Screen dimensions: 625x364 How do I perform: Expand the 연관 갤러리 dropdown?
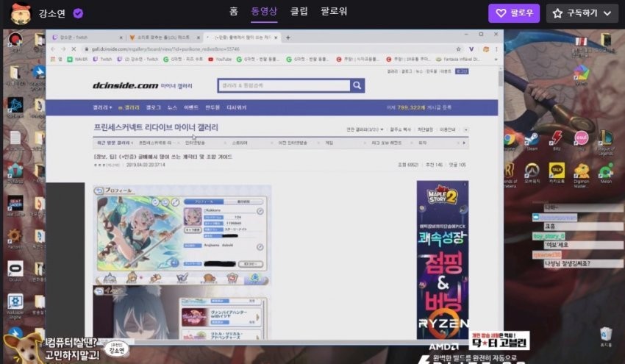(365, 129)
